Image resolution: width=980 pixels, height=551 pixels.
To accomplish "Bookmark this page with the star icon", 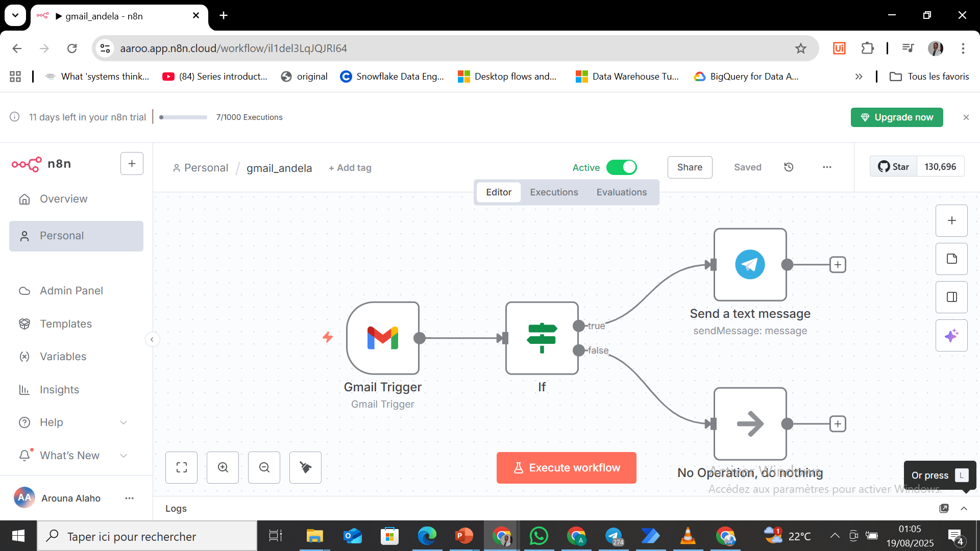I will 800,48.
